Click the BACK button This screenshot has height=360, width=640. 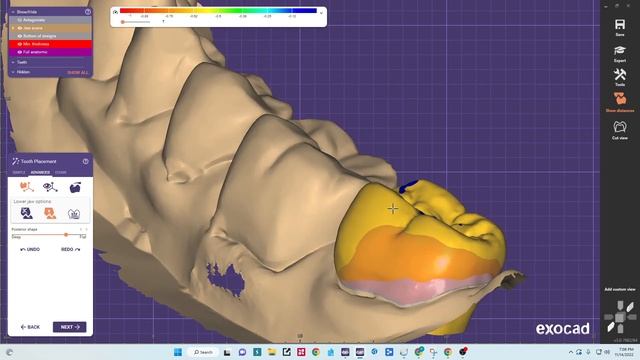pos(30,327)
